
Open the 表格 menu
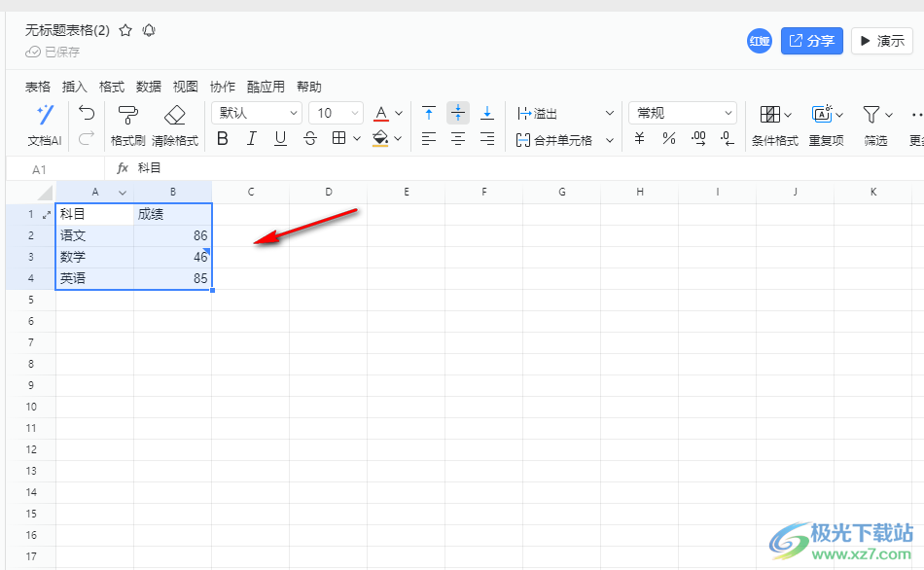click(38, 87)
